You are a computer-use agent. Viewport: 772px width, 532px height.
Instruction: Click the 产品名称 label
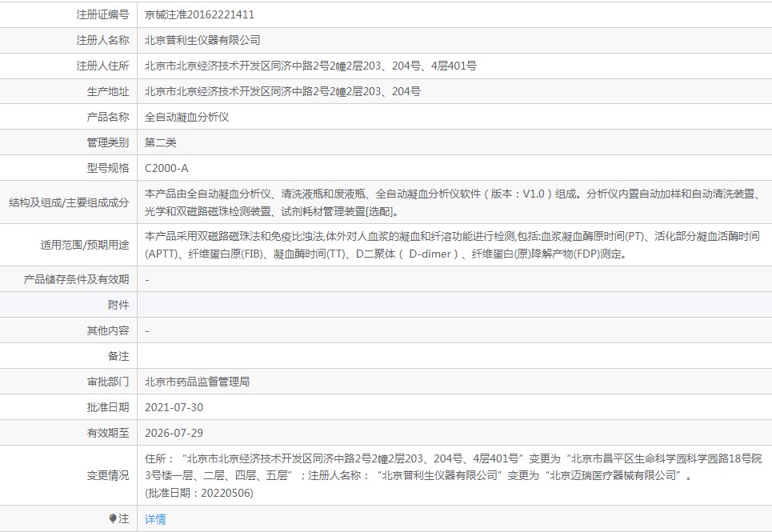point(108,117)
